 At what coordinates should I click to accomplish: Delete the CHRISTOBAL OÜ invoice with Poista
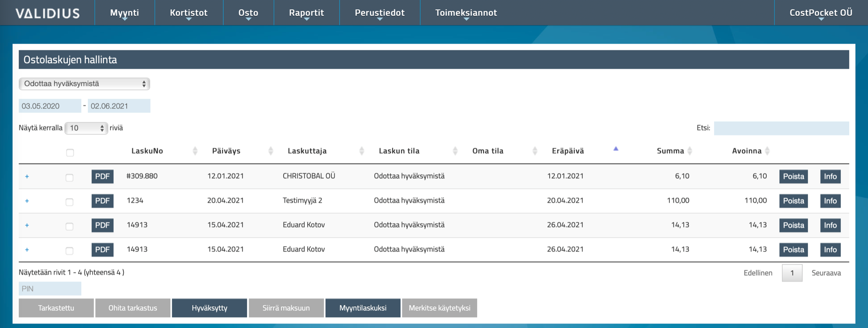pyautogui.click(x=793, y=177)
